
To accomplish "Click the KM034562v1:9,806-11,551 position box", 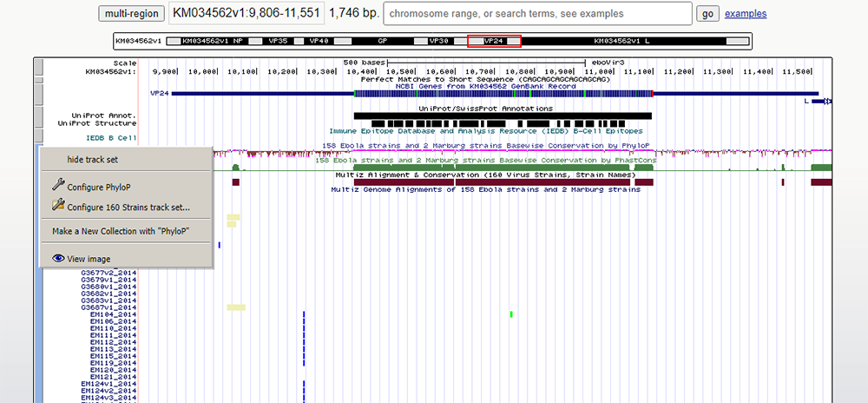I will pyautogui.click(x=245, y=14).
